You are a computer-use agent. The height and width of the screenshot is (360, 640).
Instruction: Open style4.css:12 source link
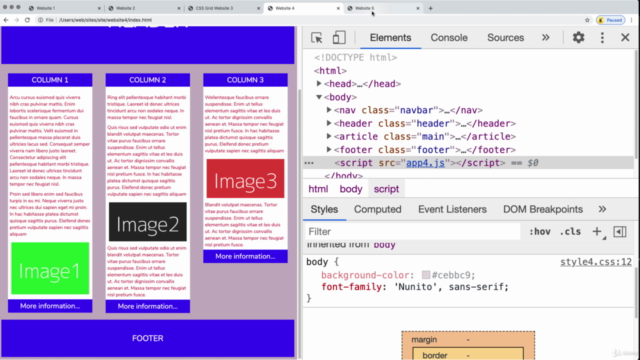coord(596,262)
